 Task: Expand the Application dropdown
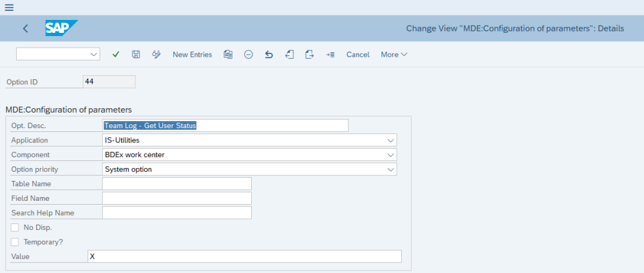pyautogui.click(x=391, y=140)
